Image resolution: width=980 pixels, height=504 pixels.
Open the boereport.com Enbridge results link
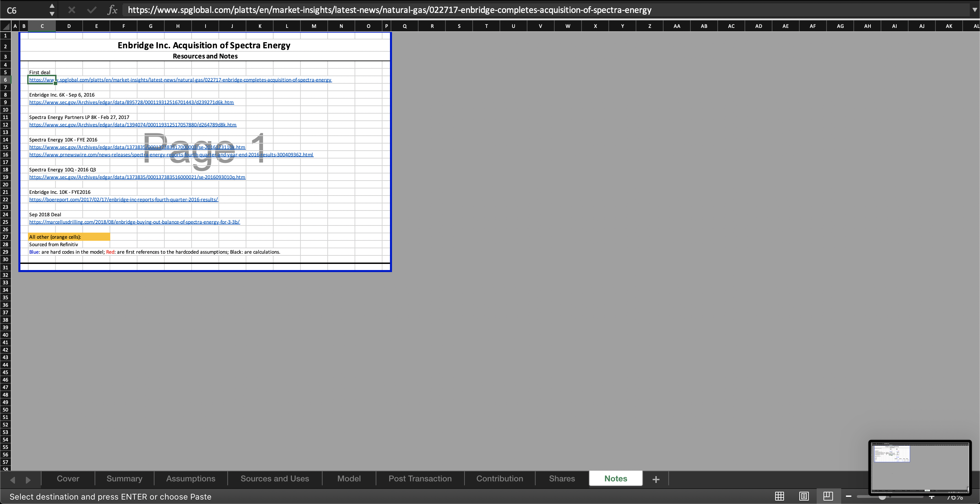click(x=124, y=200)
